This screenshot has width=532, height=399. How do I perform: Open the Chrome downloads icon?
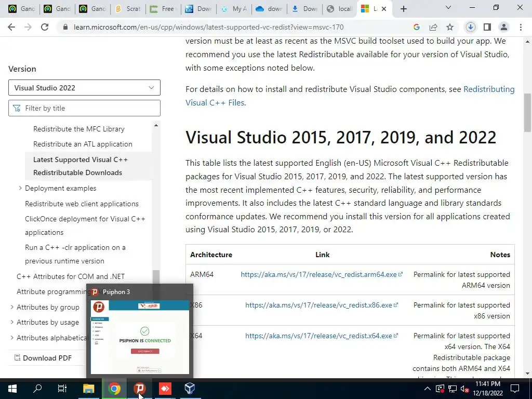tap(471, 27)
